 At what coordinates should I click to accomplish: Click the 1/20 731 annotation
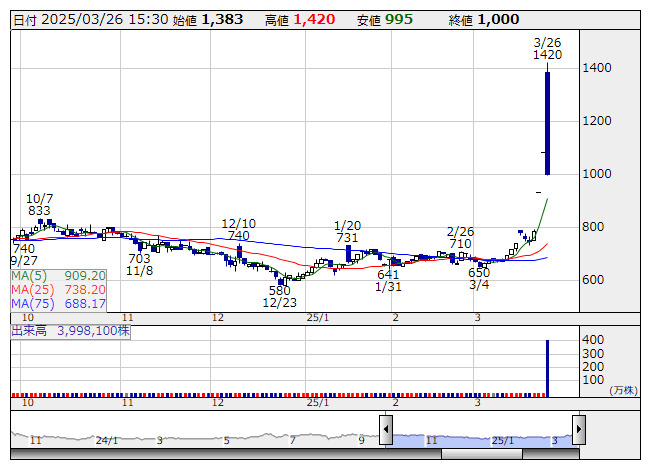(x=347, y=231)
